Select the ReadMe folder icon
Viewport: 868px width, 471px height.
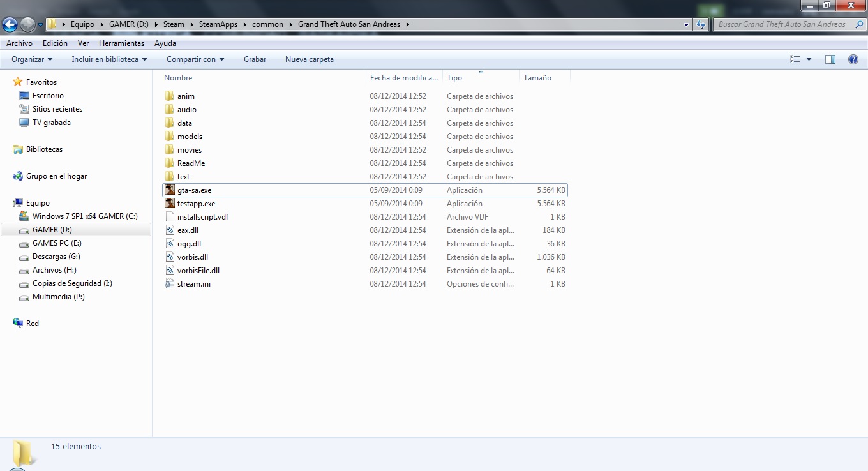[x=169, y=163]
